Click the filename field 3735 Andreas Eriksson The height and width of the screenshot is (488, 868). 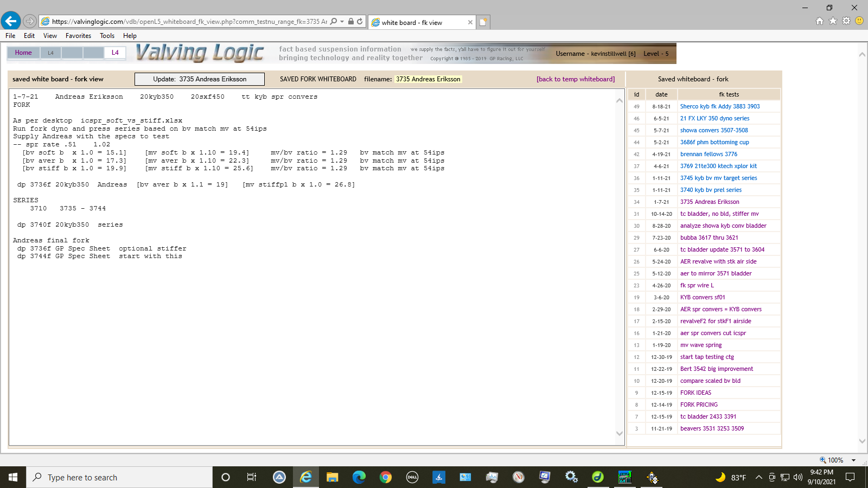point(428,79)
